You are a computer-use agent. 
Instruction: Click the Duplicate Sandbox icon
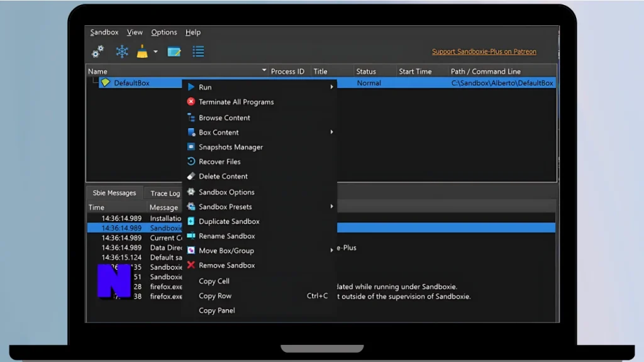point(191,221)
